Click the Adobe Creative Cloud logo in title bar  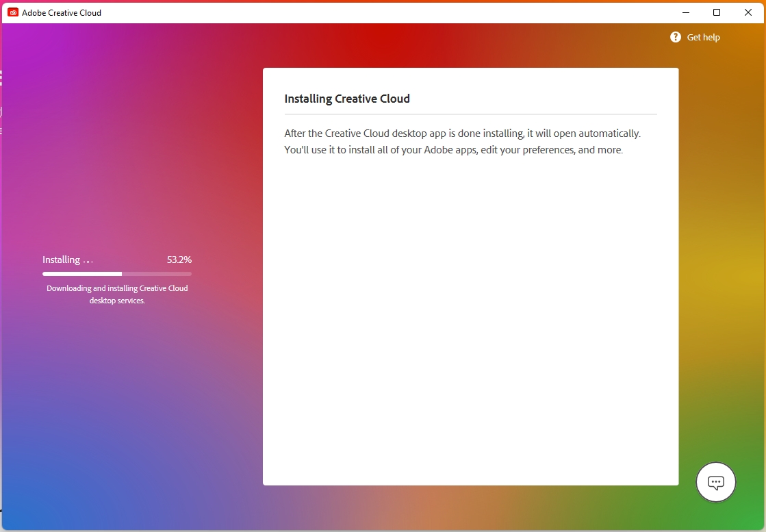(x=13, y=12)
